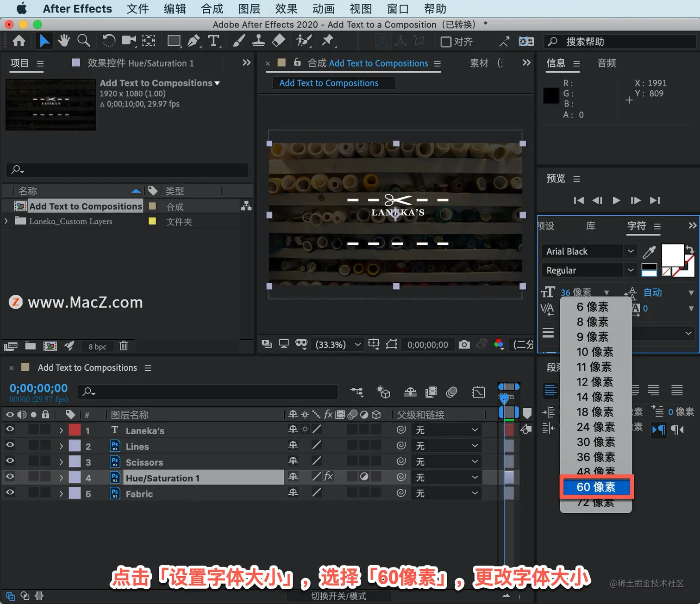Click the 搜索帮助 search field
Screen dimensions: 700x604
tap(620, 42)
